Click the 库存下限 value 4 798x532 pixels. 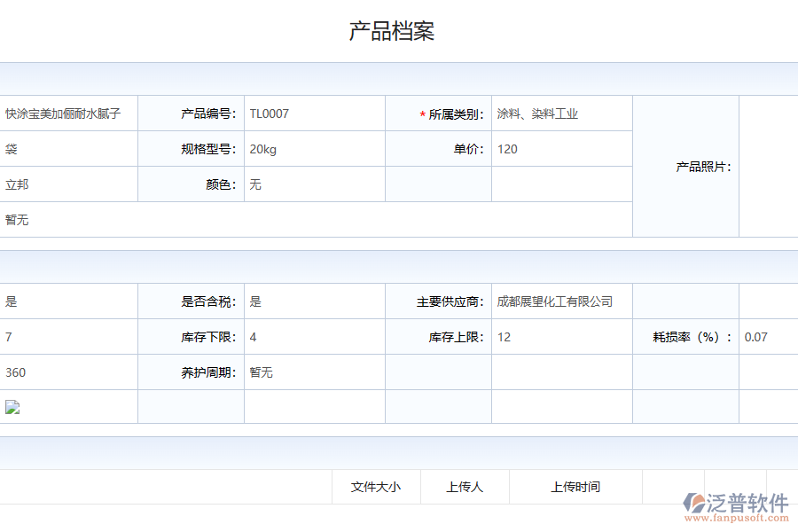tap(252, 337)
